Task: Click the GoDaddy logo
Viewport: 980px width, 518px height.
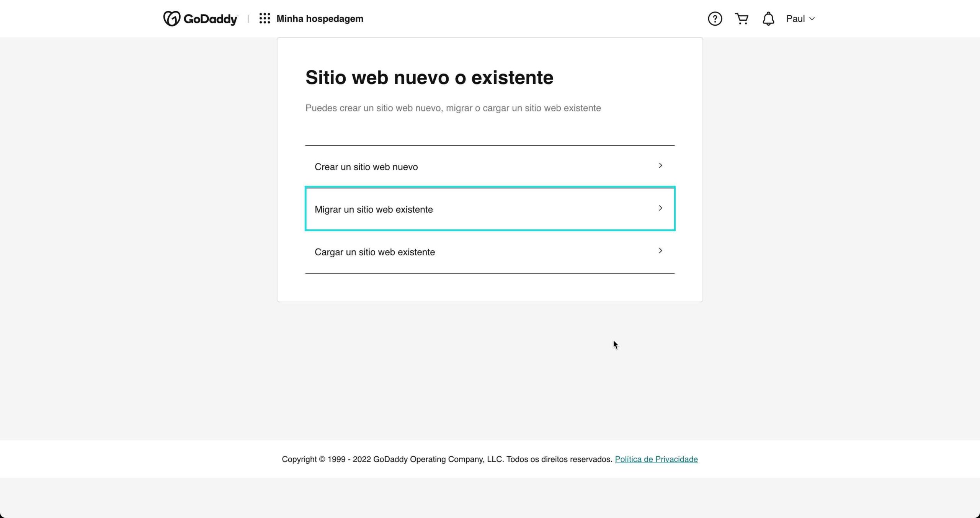Action: click(x=200, y=18)
